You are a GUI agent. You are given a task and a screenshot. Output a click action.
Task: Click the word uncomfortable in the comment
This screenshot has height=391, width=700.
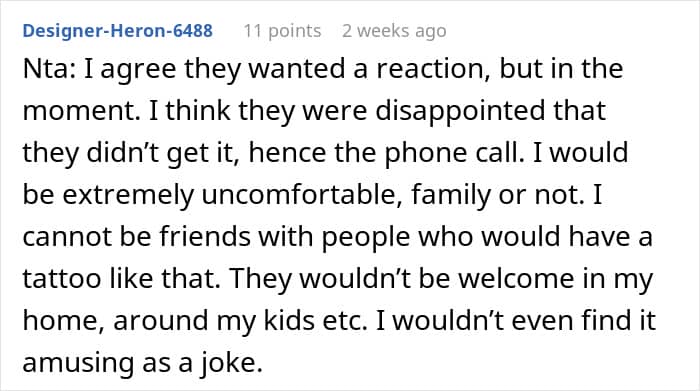point(302,195)
